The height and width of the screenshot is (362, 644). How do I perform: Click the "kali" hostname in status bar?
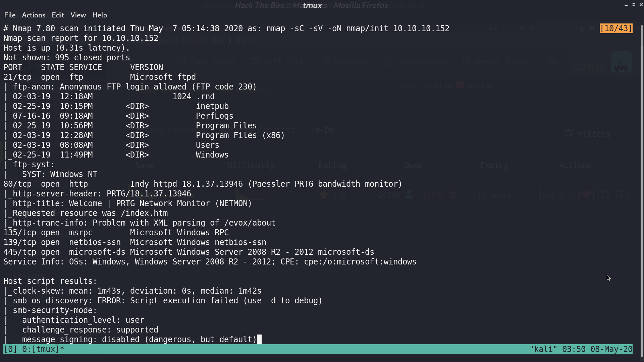[543, 349]
